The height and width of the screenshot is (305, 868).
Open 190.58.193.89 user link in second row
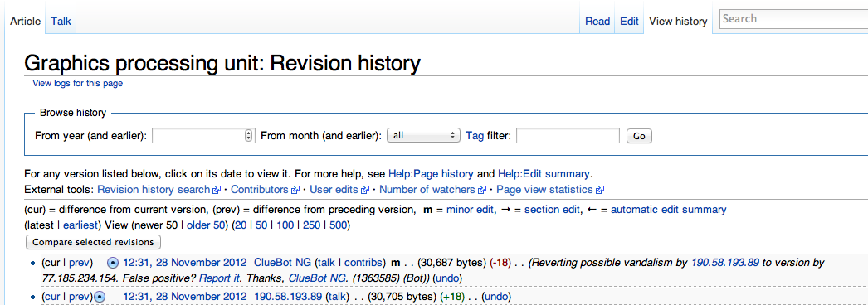tap(288, 297)
